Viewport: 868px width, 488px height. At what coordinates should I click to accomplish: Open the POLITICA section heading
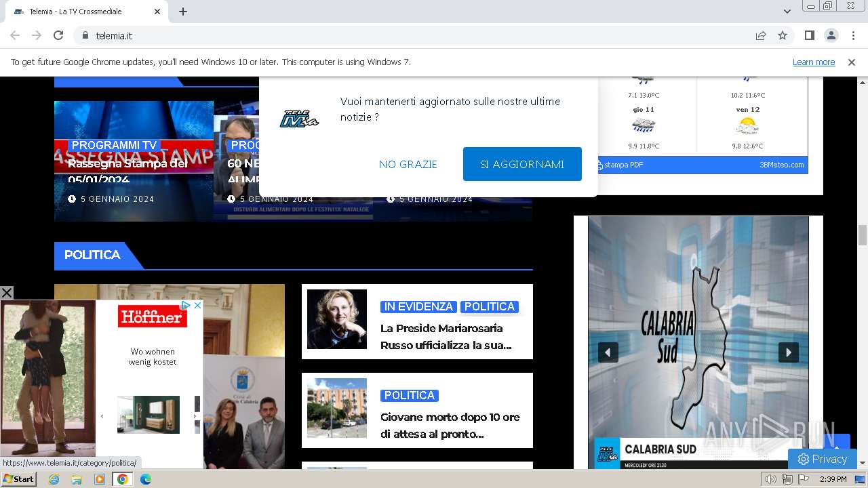click(92, 255)
